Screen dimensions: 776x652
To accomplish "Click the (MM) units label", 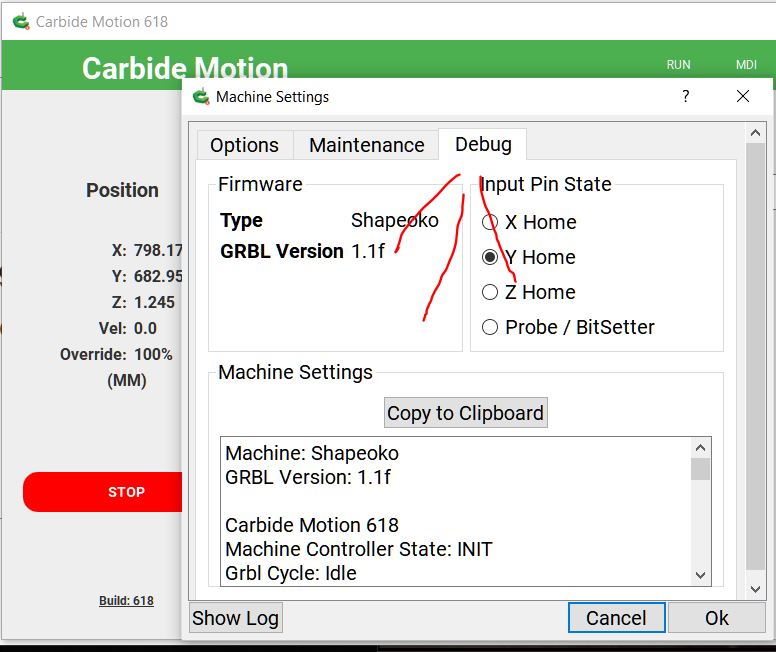I will [127, 381].
